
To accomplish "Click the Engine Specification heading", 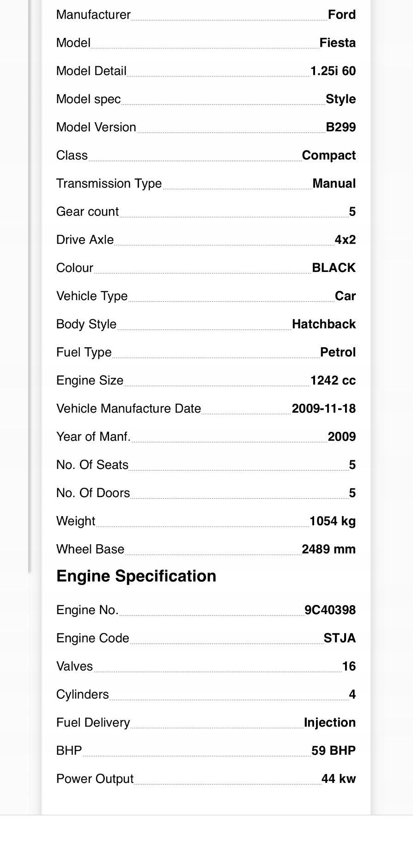I will tap(136, 576).
